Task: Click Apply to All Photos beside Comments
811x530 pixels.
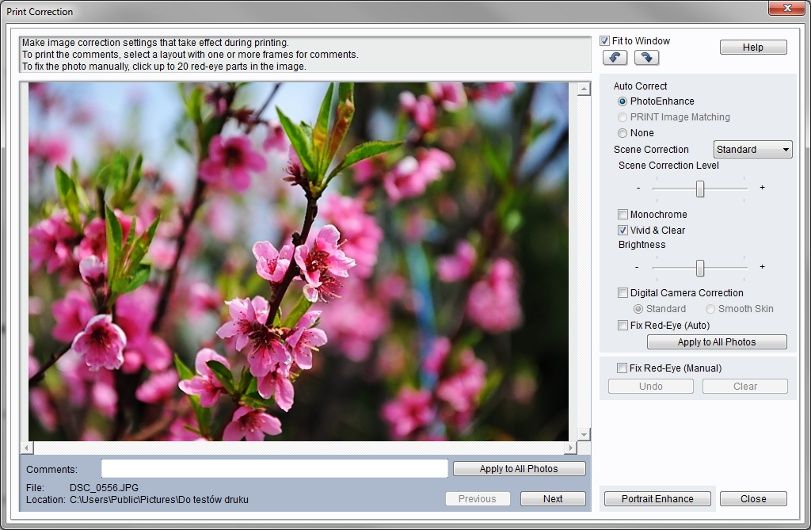Action: tap(519, 468)
